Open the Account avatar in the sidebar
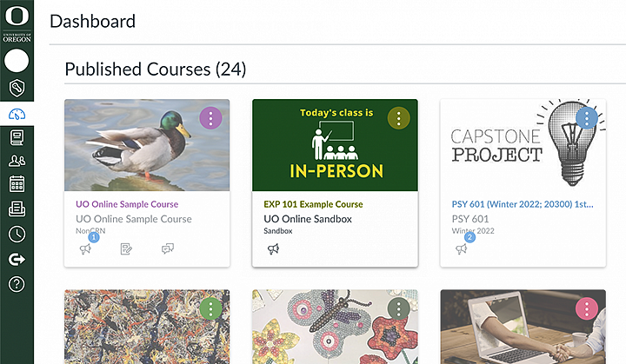Image resolution: width=626 pixels, height=364 pixels. [17, 61]
